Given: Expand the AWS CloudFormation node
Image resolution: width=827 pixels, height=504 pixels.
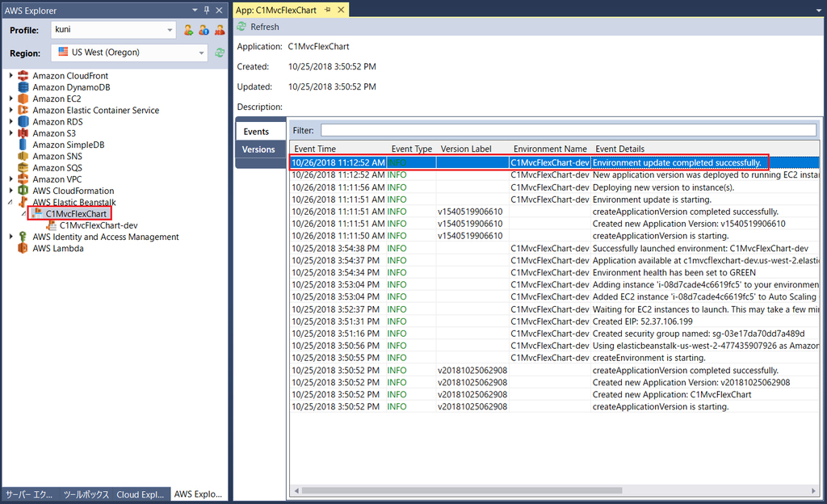Looking at the screenshot, I should point(10,191).
